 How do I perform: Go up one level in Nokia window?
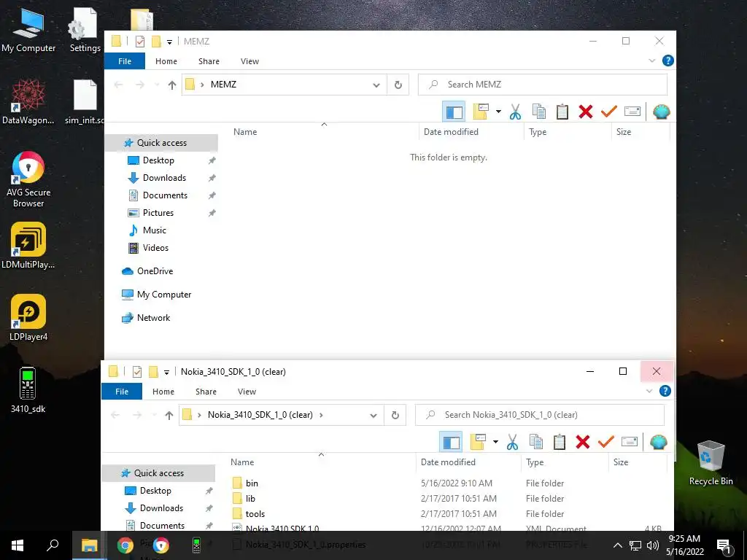click(x=169, y=415)
